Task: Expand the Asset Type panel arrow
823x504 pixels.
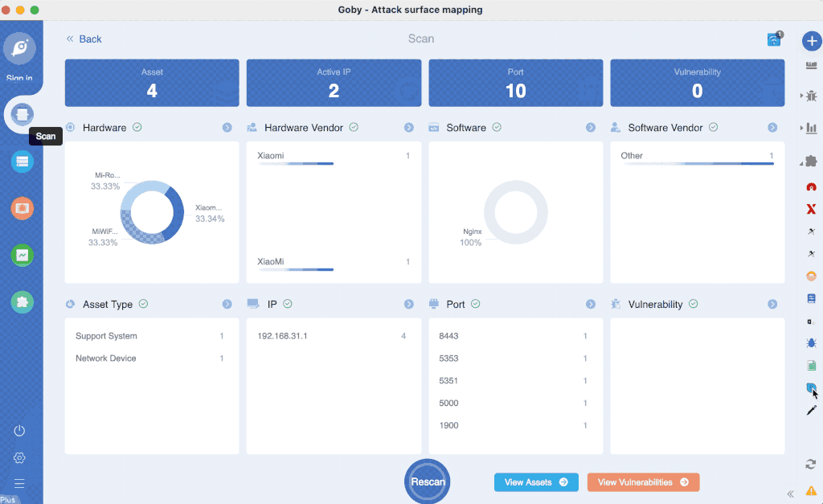Action: pyautogui.click(x=227, y=305)
